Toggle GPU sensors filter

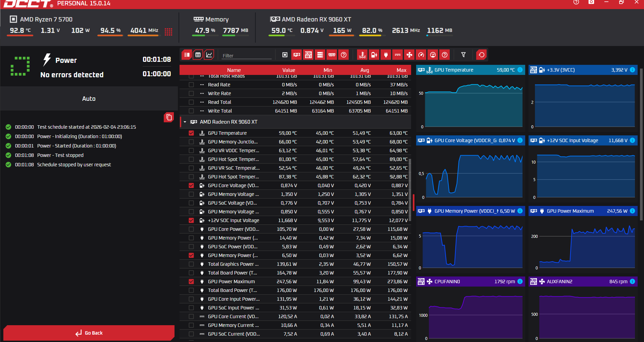297,55
